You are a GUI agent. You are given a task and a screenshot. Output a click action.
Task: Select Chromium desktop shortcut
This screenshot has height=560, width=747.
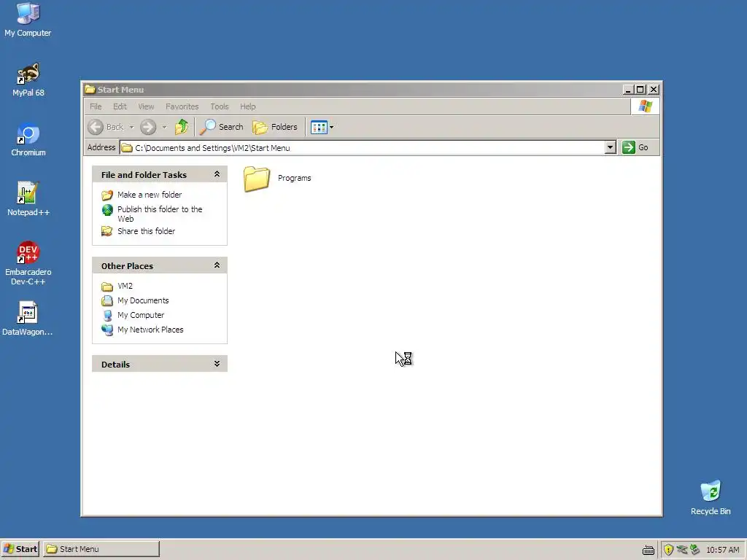click(x=28, y=139)
